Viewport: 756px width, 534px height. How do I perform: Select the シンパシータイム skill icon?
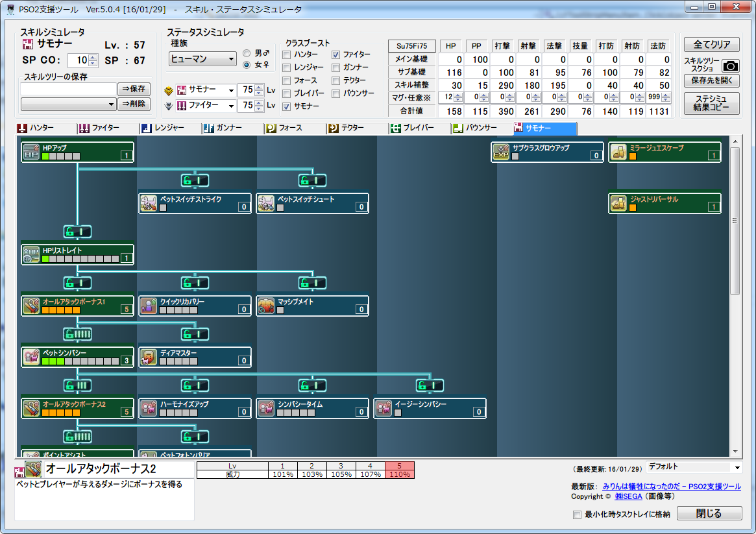(x=266, y=408)
